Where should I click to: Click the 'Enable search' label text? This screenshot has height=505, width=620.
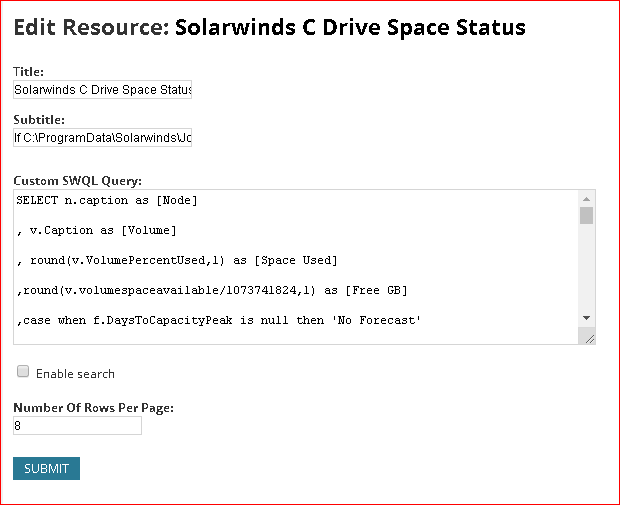point(75,374)
